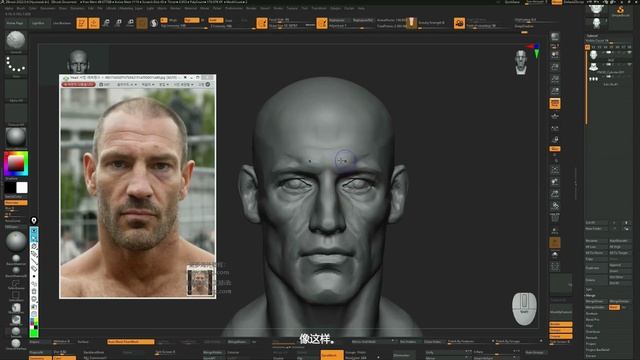
Task: Select the SelectLasso brush icon
Action: coord(16,283)
